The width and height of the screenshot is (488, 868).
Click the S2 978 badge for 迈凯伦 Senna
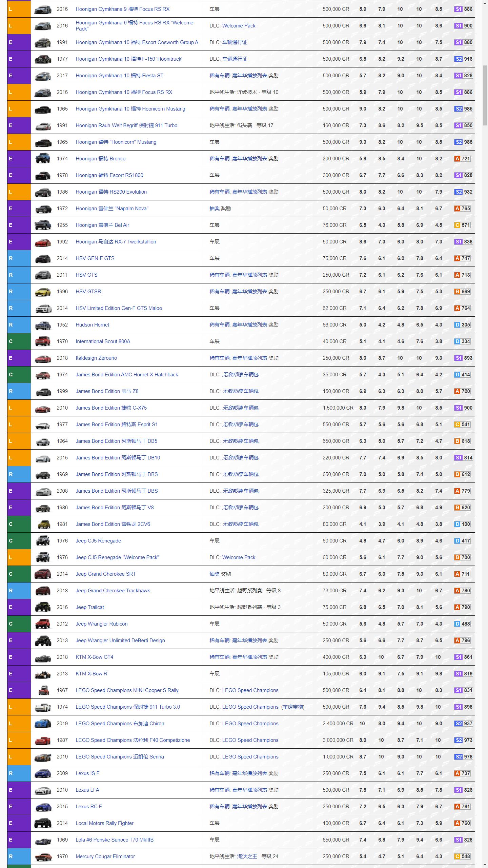pyautogui.click(x=463, y=757)
